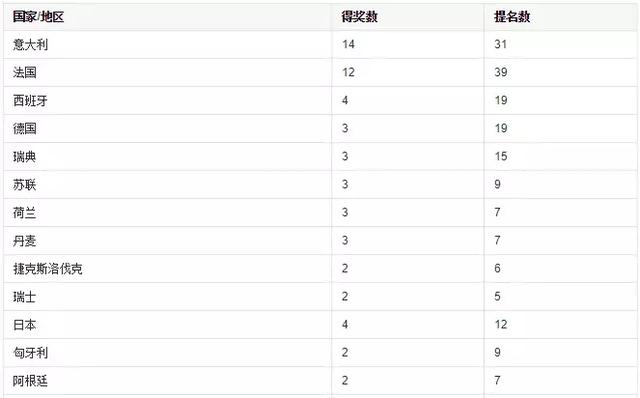The width and height of the screenshot is (640, 398).
Task: Click Italy's nomination count 31
Action: click(501, 44)
